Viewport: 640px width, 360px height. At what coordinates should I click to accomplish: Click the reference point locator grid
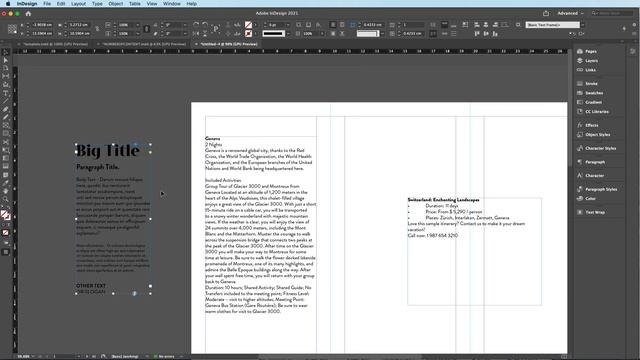12,29
